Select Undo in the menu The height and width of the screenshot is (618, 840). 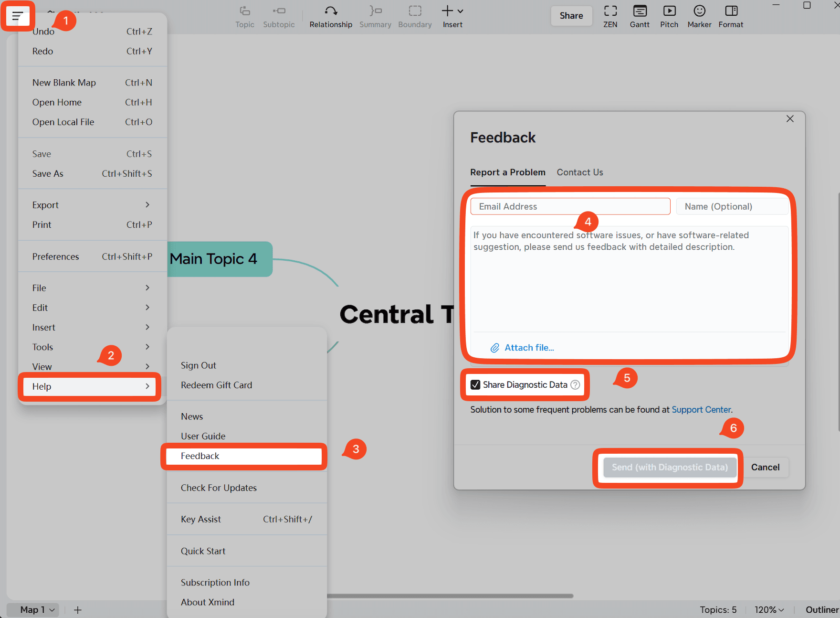coord(92,32)
